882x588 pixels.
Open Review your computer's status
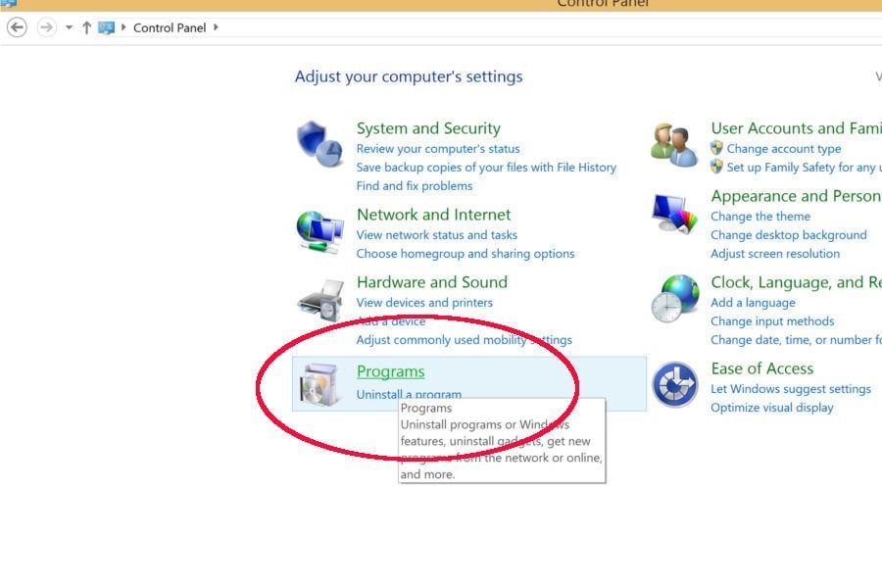click(x=438, y=149)
